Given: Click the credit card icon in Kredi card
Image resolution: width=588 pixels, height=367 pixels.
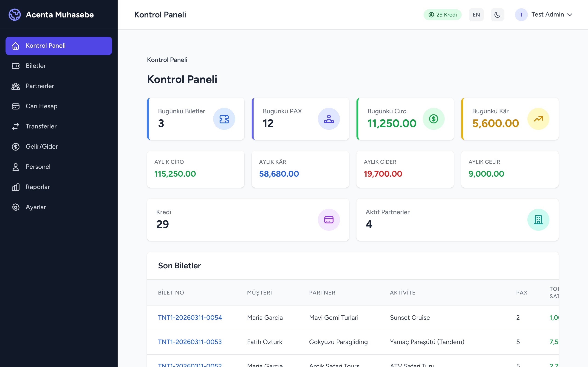Looking at the screenshot, I should pos(328,220).
